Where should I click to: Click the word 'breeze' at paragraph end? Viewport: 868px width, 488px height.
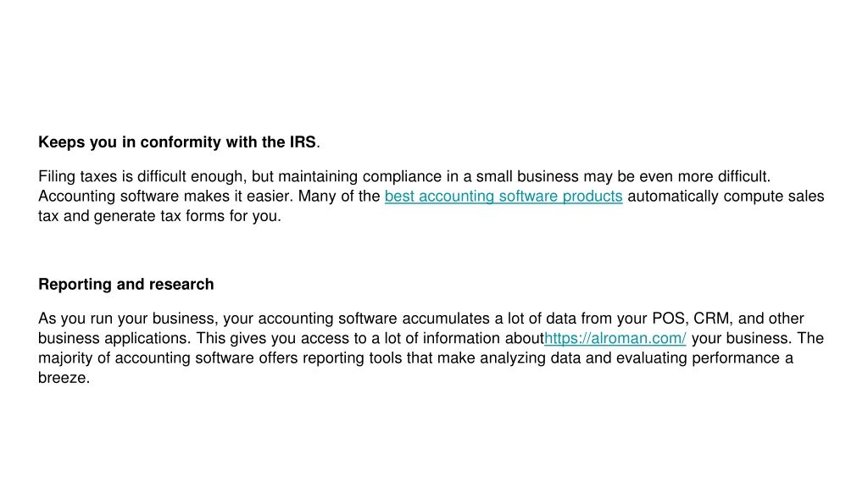click(62, 378)
